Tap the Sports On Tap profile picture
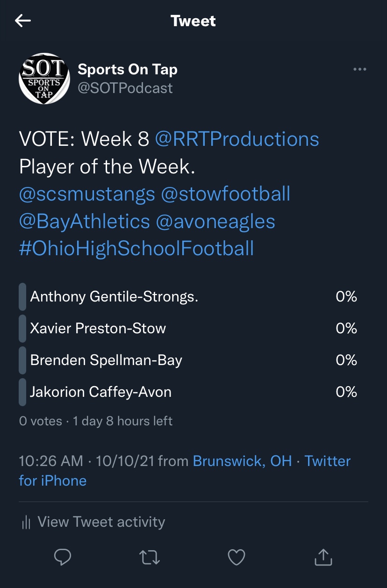 (x=43, y=79)
